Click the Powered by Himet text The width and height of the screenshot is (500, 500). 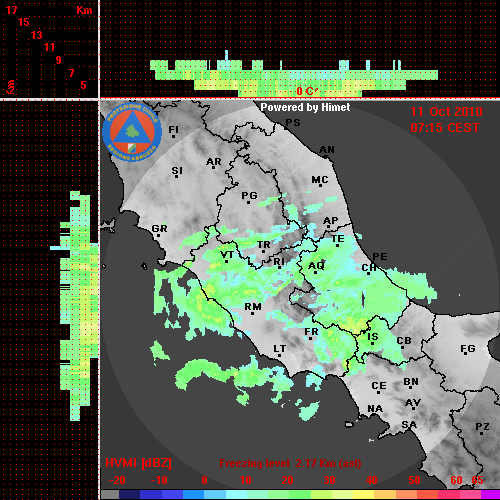click(305, 107)
